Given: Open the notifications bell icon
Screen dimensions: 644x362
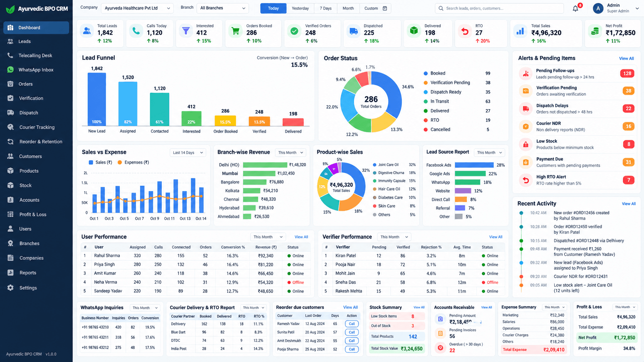Looking at the screenshot, I should click(x=575, y=8).
